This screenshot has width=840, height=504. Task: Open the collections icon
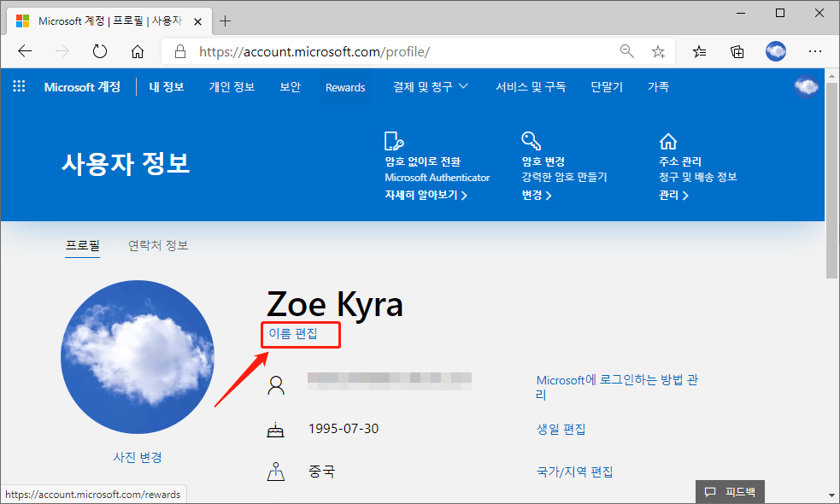(737, 51)
